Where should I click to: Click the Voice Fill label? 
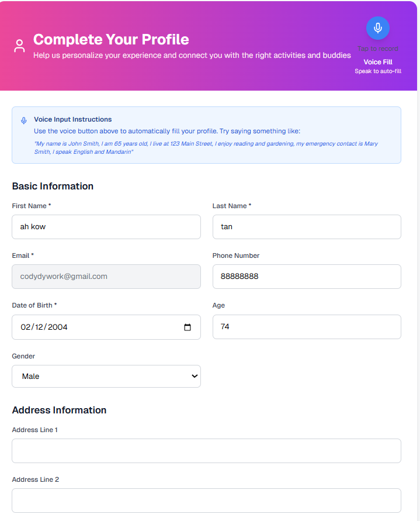378,62
